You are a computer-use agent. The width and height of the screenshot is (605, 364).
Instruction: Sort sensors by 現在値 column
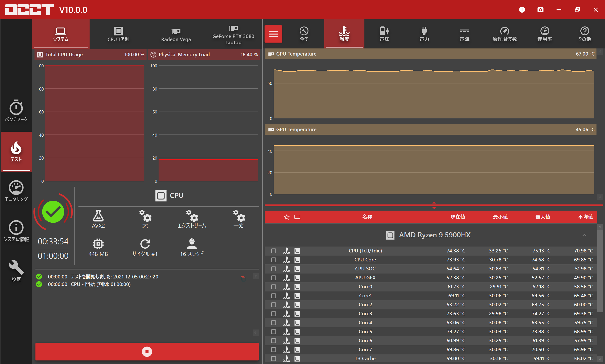click(458, 217)
